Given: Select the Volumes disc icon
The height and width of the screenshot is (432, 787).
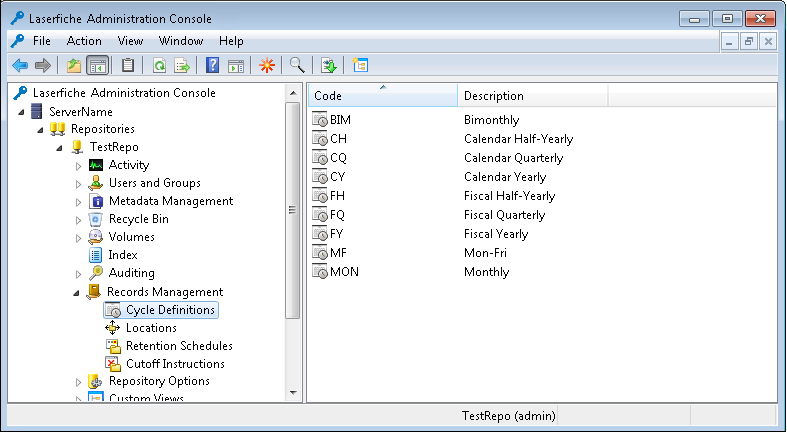Looking at the screenshot, I should click(x=95, y=237).
